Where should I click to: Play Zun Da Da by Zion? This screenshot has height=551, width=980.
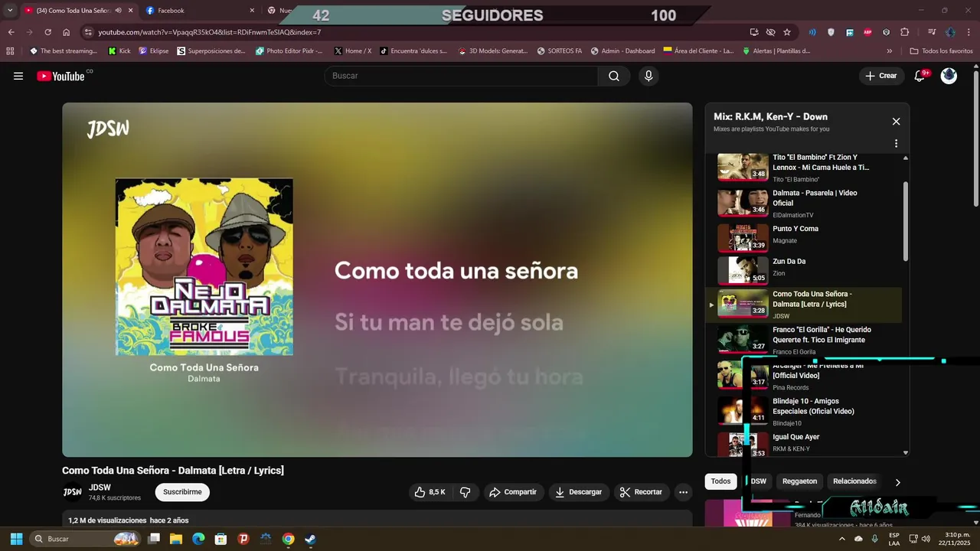click(x=802, y=271)
